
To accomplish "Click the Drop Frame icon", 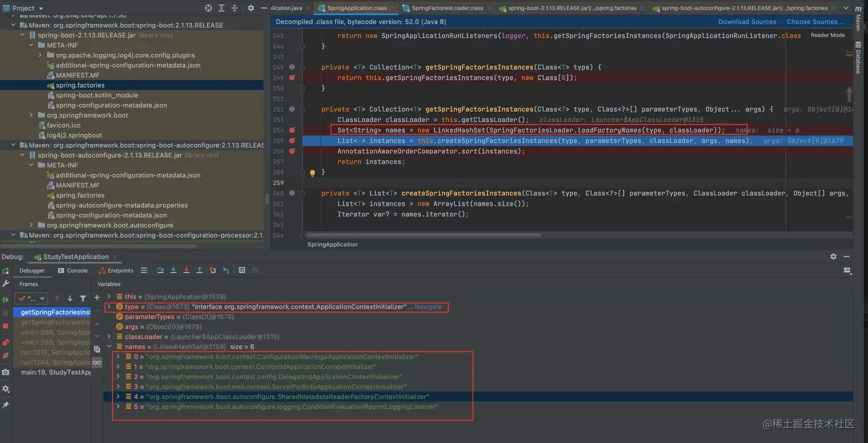I will [x=212, y=270].
